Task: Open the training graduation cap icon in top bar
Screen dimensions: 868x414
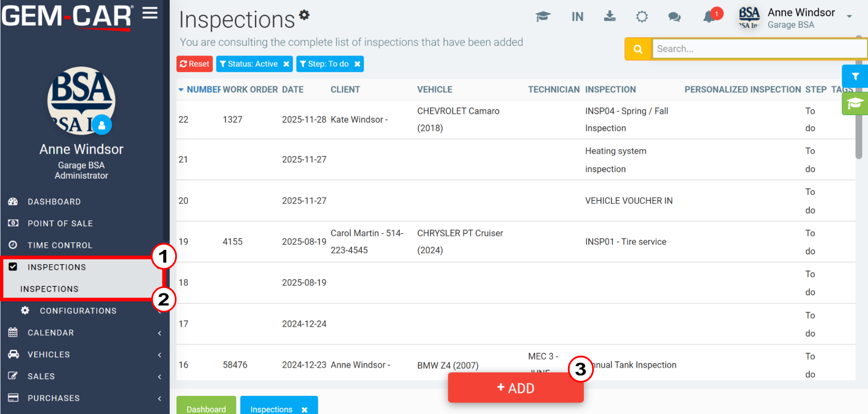Action: tap(543, 17)
